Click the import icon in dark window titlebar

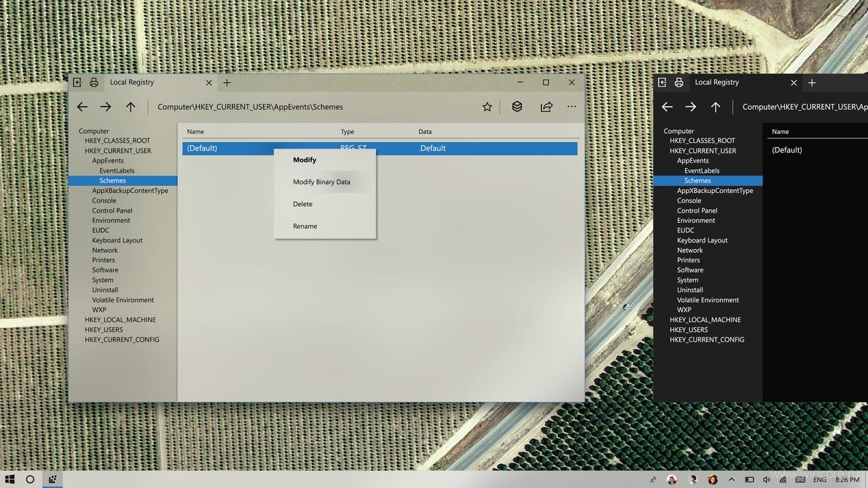coord(662,82)
